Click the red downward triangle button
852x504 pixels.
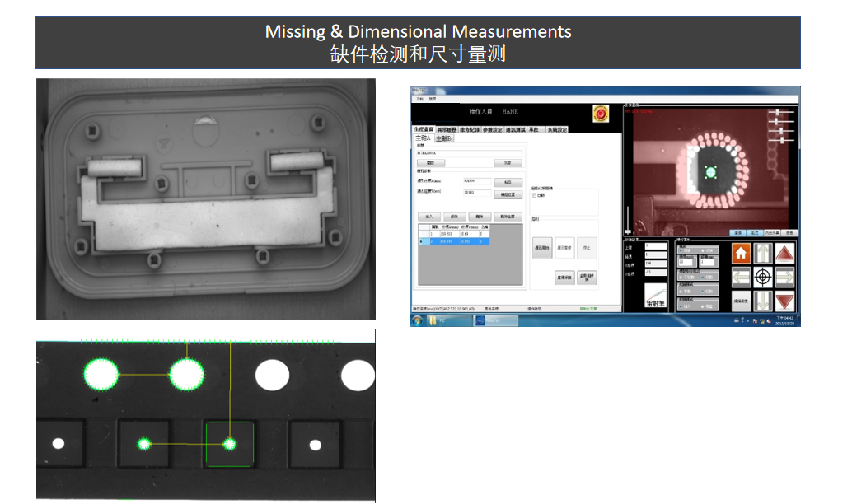click(x=785, y=301)
